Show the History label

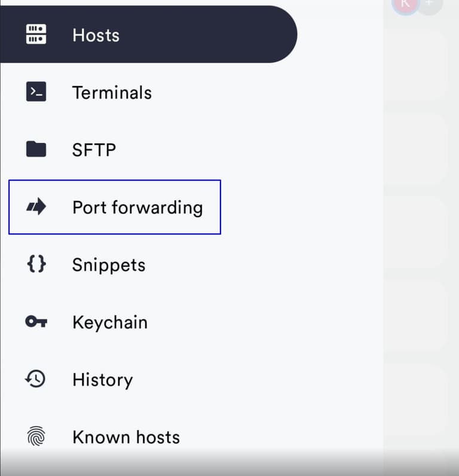pos(102,380)
